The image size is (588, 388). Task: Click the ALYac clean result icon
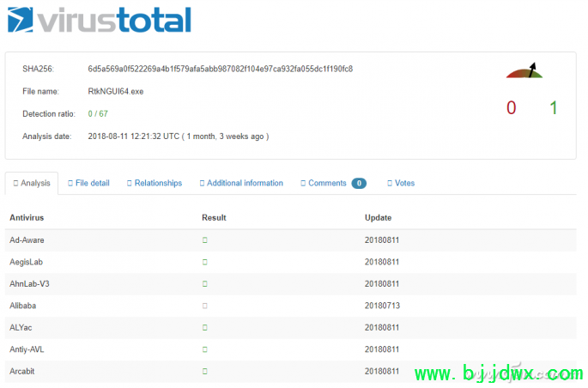click(205, 328)
